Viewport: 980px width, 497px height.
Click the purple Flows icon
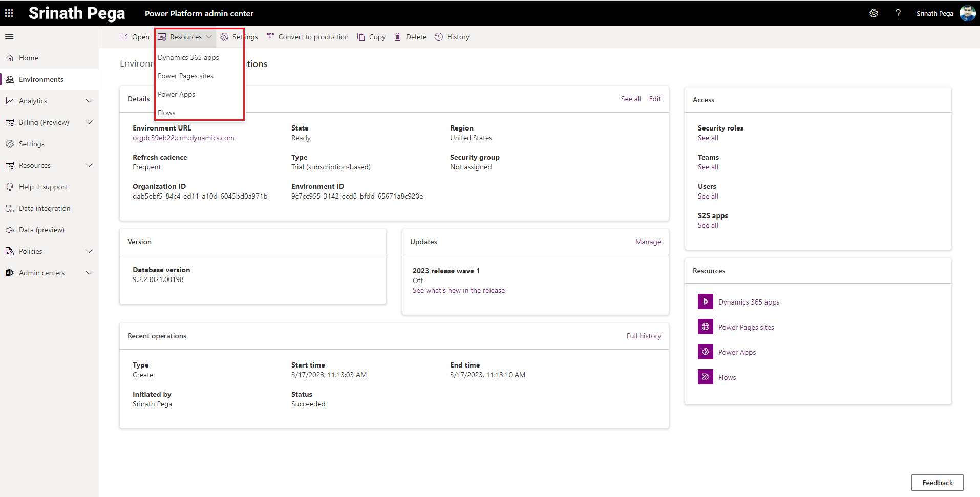point(705,377)
